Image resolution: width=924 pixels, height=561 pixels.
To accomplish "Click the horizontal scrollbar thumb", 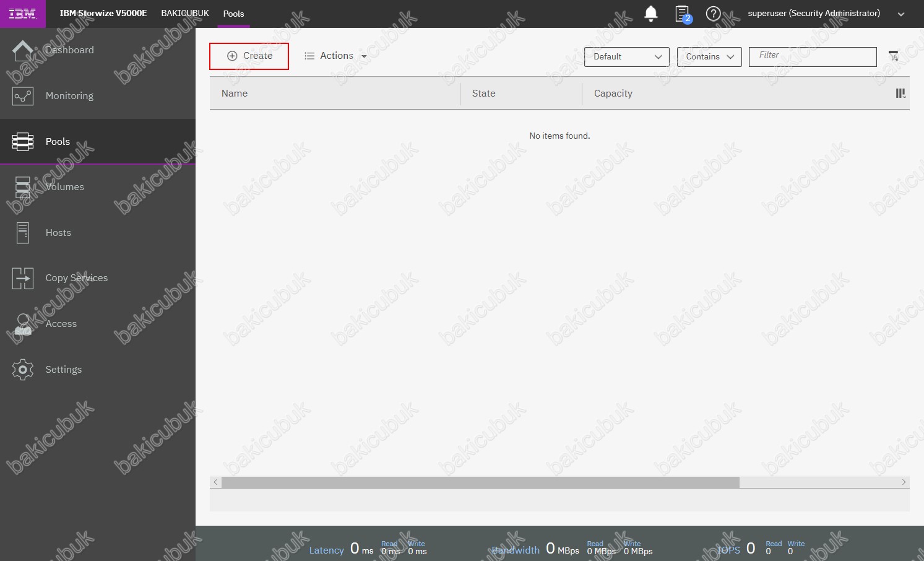I will coord(480,482).
